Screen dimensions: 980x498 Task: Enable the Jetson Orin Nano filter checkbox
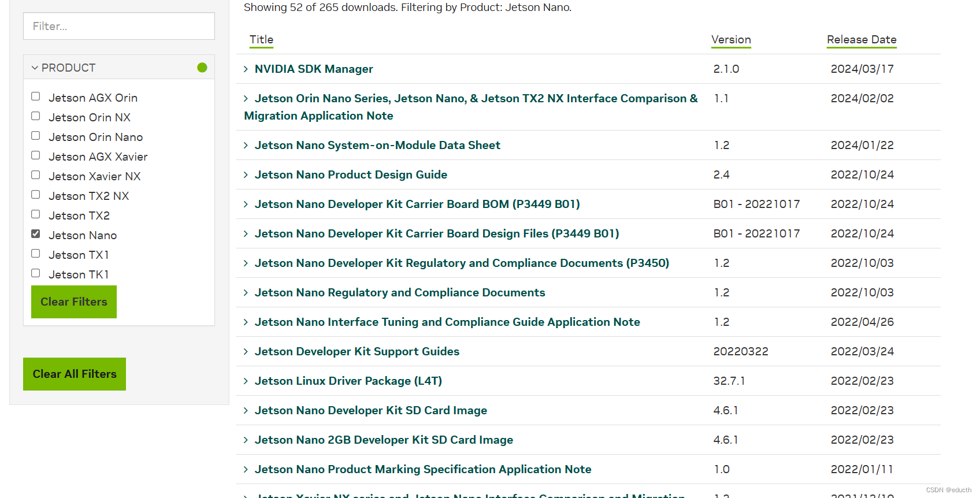click(36, 136)
